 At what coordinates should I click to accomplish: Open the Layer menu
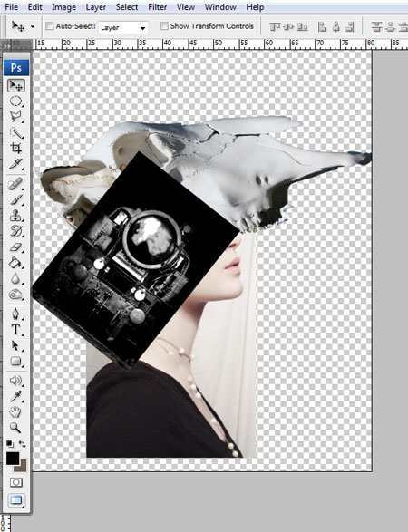coord(96,6)
